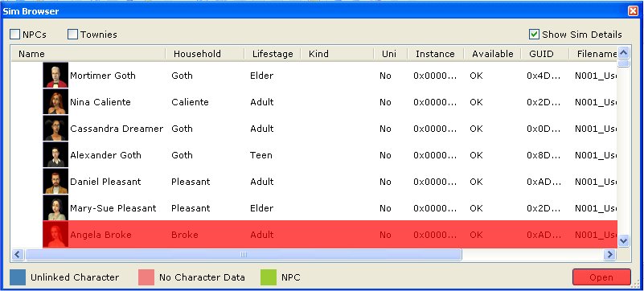Click Cassandra Dreamer's portrait thumbnail
This screenshot has height=291, width=644.
pos(55,128)
